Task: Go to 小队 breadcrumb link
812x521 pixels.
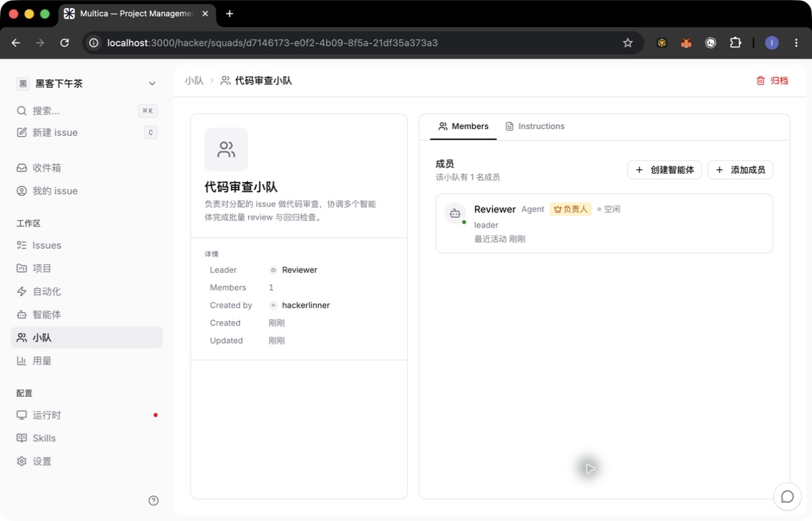Action: (x=194, y=81)
